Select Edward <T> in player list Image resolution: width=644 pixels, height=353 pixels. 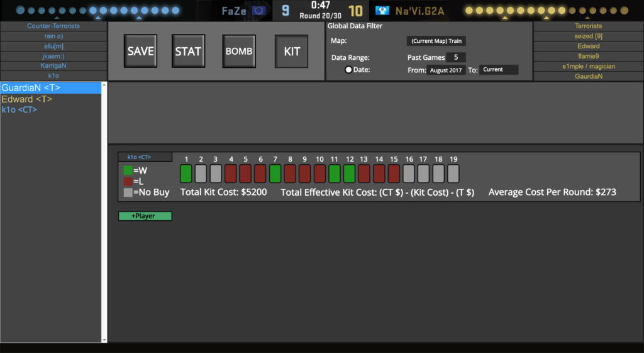click(x=51, y=99)
